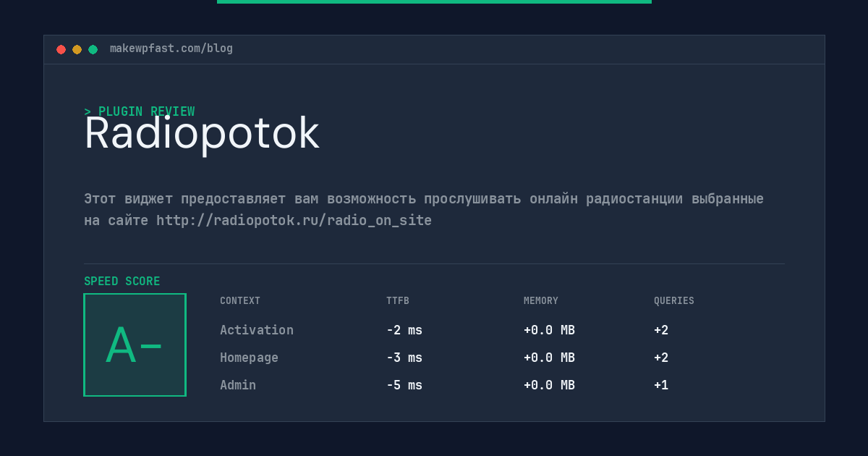
Task: Click Homepage row memory '+0.0 MB'
Action: point(549,358)
